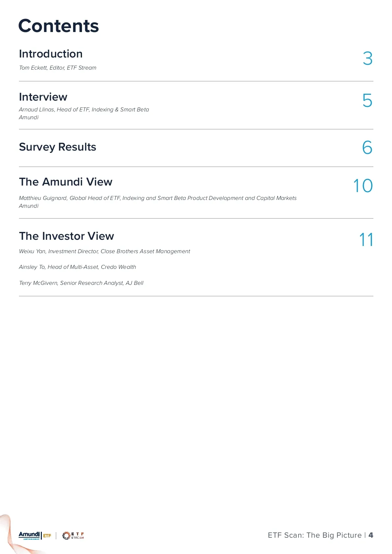Select the Ainsley To, Credo Wealth line
392x554 pixels.
click(77, 267)
